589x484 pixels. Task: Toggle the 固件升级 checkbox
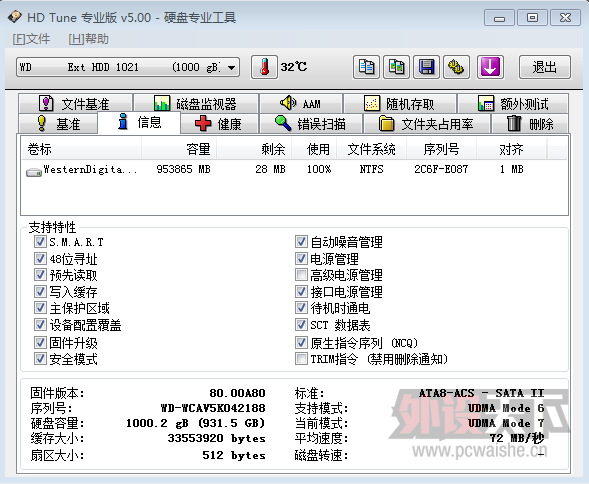40,342
